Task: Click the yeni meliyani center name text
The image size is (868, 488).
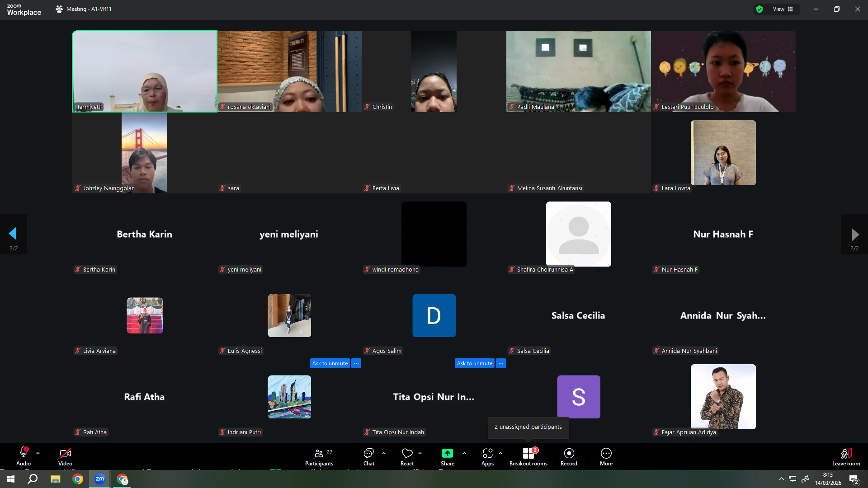Action: click(289, 234)
